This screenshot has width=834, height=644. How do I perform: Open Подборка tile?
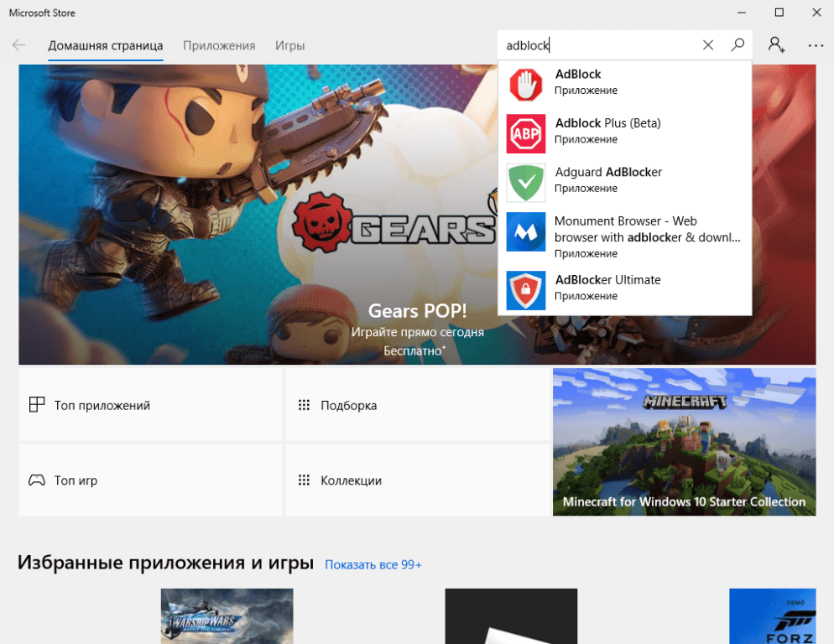coord(418,405)
